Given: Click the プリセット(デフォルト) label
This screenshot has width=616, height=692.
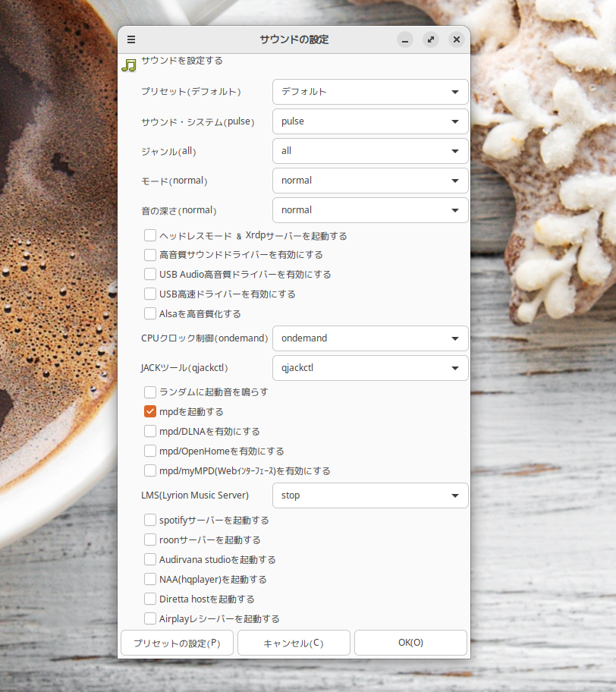Looking at the screenshot, I should (191, 91).
